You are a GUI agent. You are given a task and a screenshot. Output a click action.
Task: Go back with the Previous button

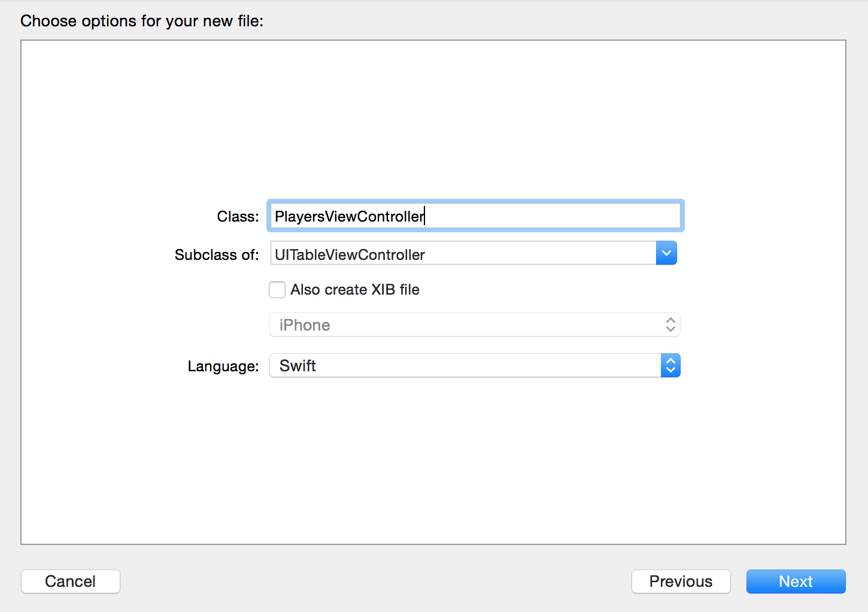coord(681,581)
